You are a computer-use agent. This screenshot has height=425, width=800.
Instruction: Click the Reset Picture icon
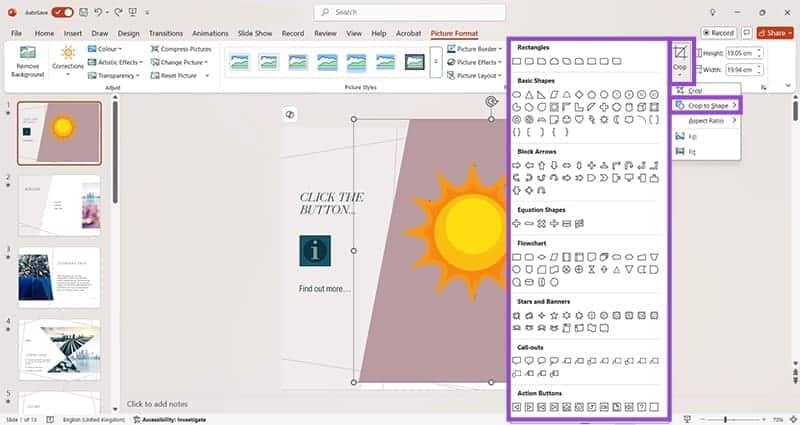tap(155, 75)
